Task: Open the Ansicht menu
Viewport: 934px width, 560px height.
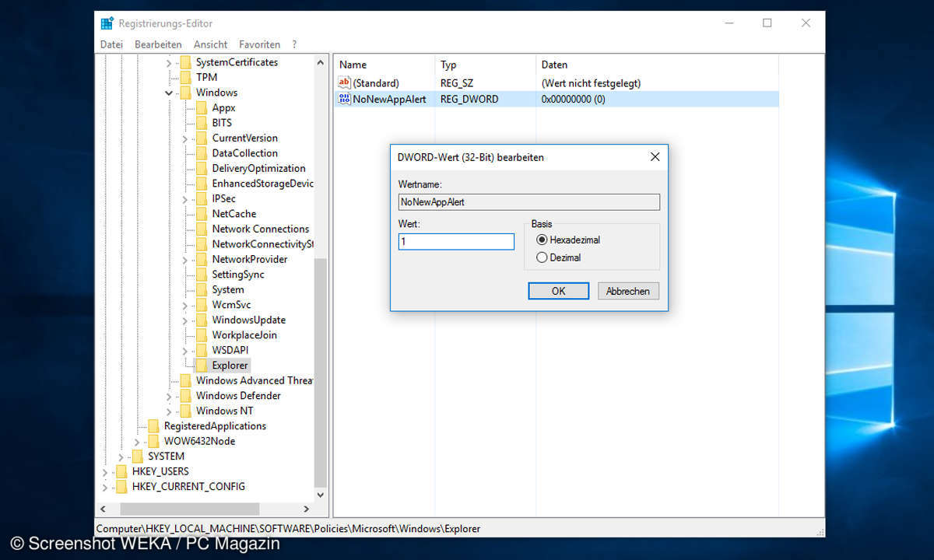Action: pyautogui.click(x=211, y=44)
